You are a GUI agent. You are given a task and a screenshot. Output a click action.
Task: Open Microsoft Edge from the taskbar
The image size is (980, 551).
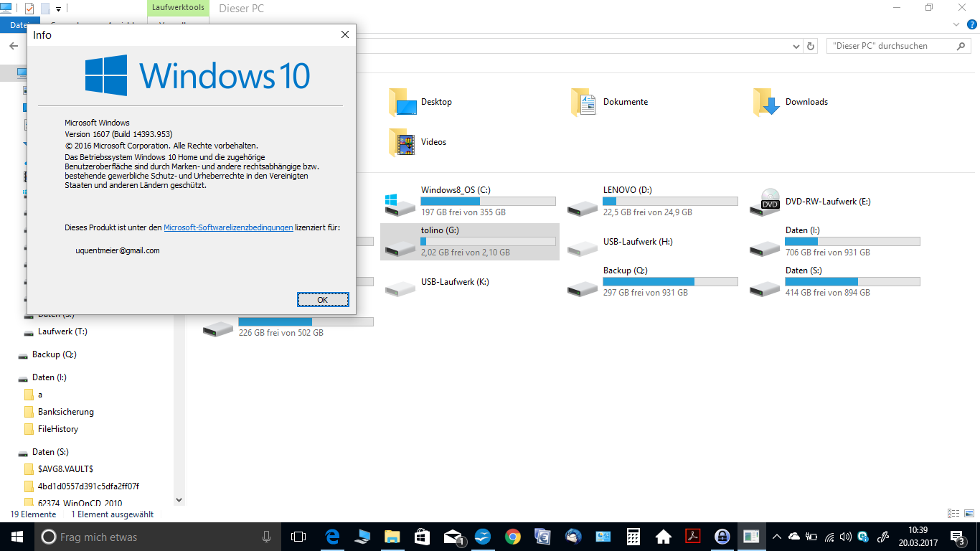pyautogui.click(x=332, y=537)
